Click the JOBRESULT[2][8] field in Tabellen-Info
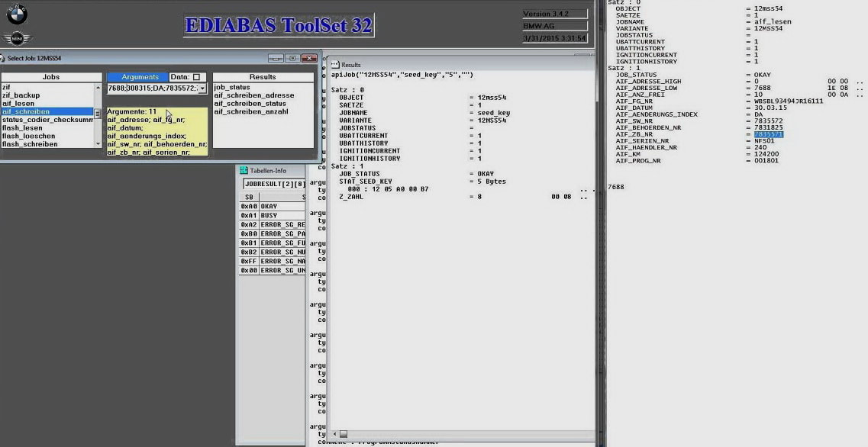Image resolution: width=868 pixels, height=447 pixels. (274, 184)
